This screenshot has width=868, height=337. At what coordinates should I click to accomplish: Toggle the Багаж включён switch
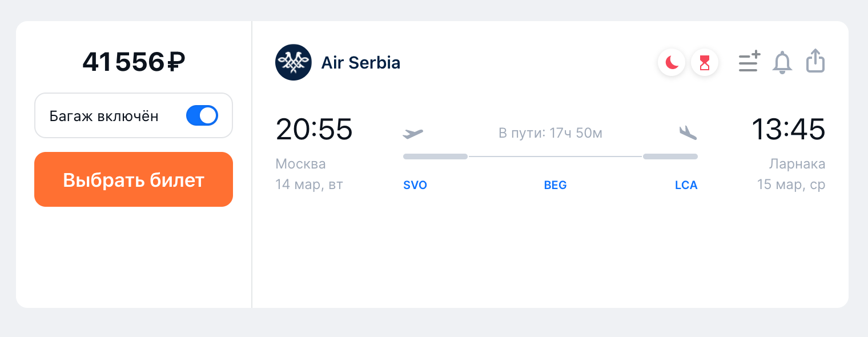click(x=202, y=116)
